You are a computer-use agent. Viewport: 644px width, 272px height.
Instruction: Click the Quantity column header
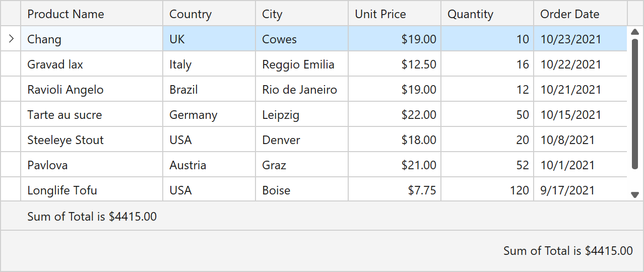click(487, 14)
